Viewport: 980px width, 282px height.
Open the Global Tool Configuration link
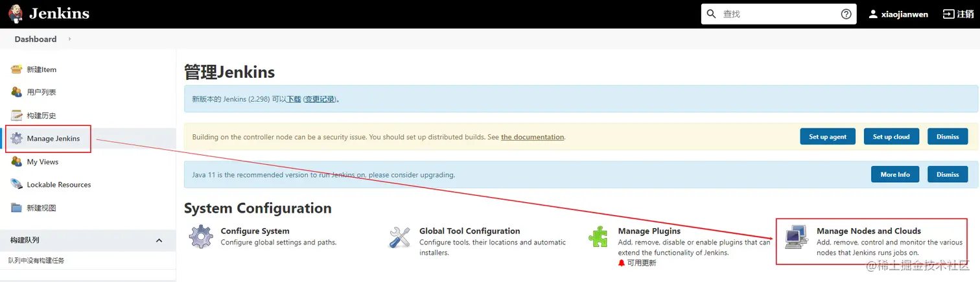[470, 231]
